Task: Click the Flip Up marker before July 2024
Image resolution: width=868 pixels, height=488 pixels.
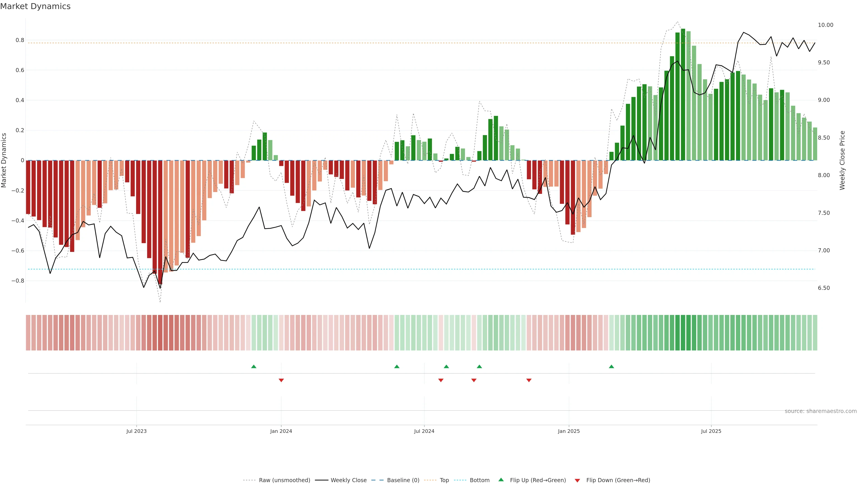Action: pyautogui.click(x=397, y=366)
